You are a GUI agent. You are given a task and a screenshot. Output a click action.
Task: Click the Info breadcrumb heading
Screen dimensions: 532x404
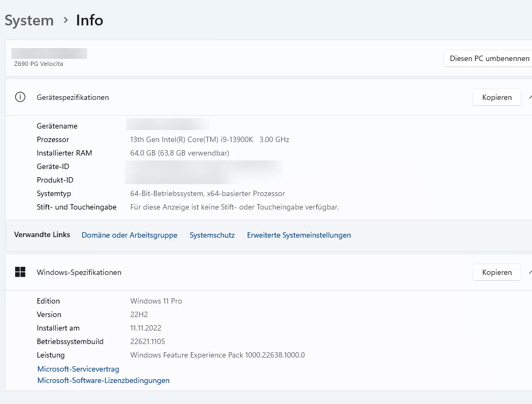tap(90, 21)
